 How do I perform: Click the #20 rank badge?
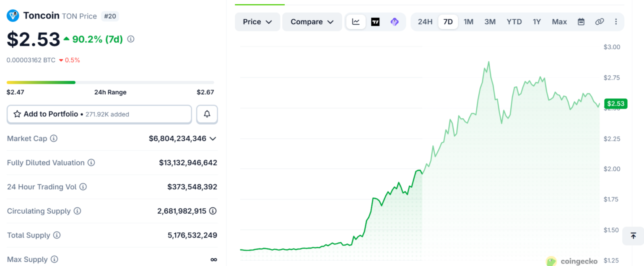(110, 16)
